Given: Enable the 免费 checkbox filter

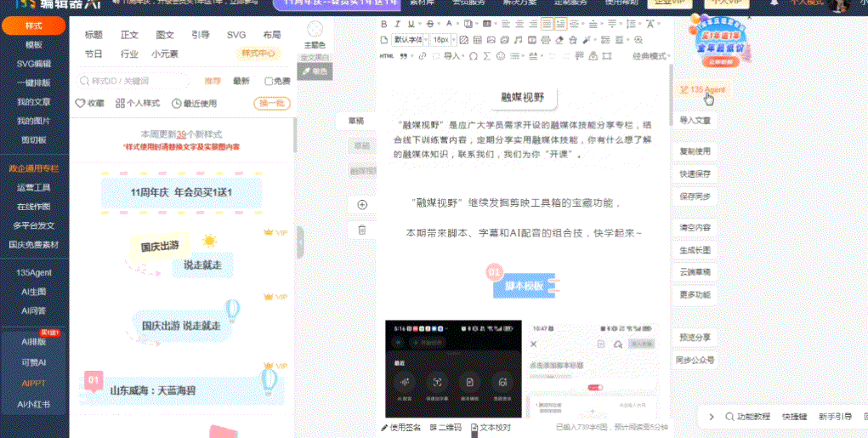Looking at the screenshot, I should [x=269, y=82].
